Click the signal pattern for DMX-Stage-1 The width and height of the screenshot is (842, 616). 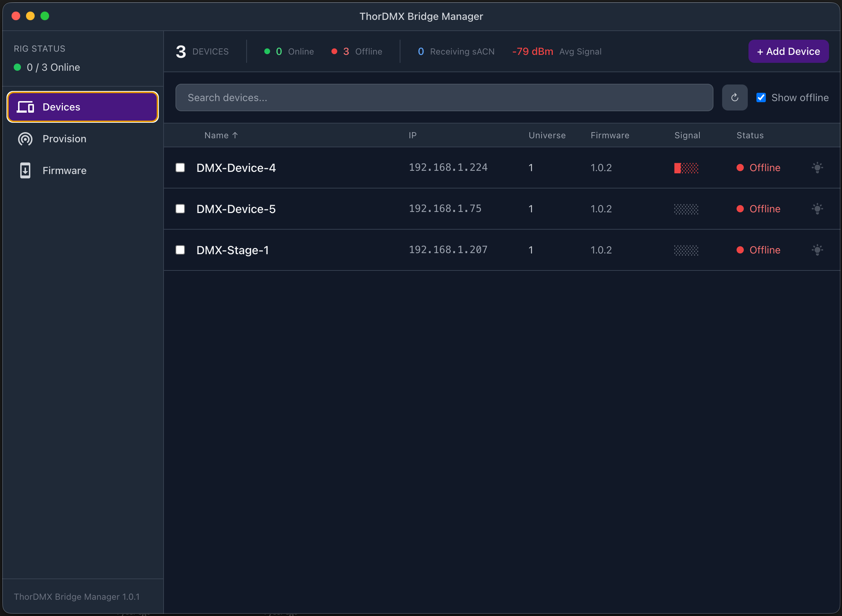coord(686,250)
